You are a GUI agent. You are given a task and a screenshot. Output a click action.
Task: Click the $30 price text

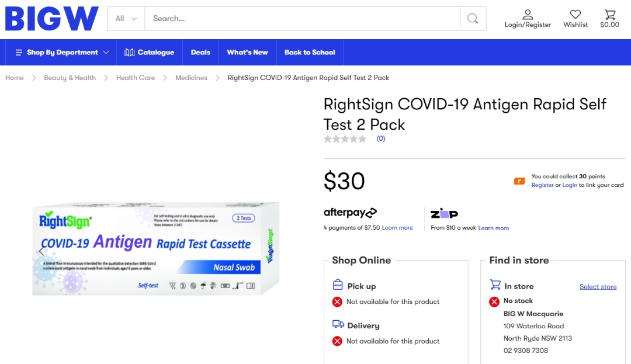point(345,181)
